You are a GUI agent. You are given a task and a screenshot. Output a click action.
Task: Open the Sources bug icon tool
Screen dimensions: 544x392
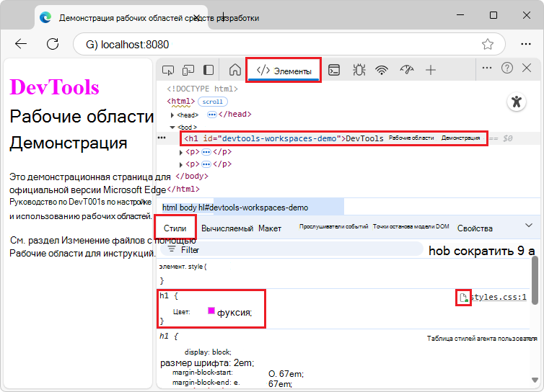click(359, 71)
